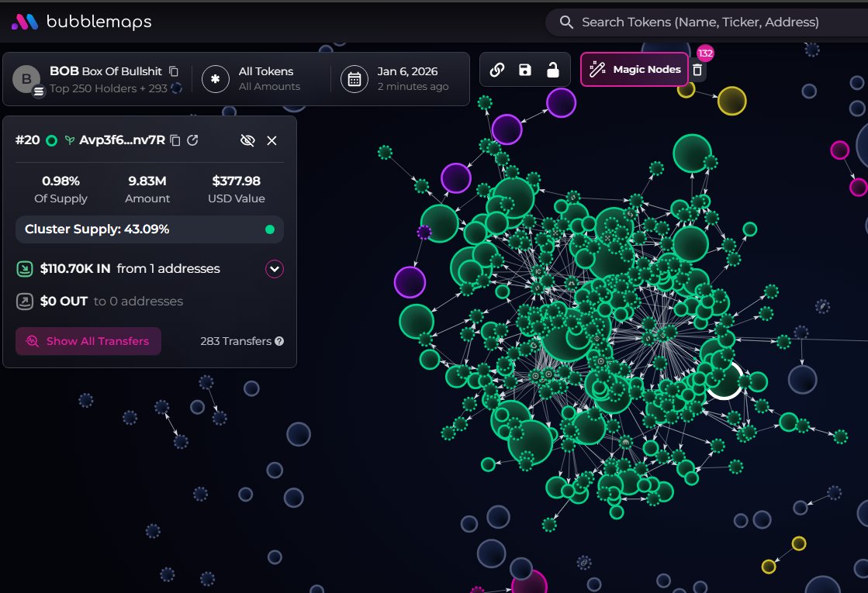Image resolution: width=868 pixels, height=593 pixels.
Task: Expand the $110.70K IN addresses list
Action: pos(275,269)
